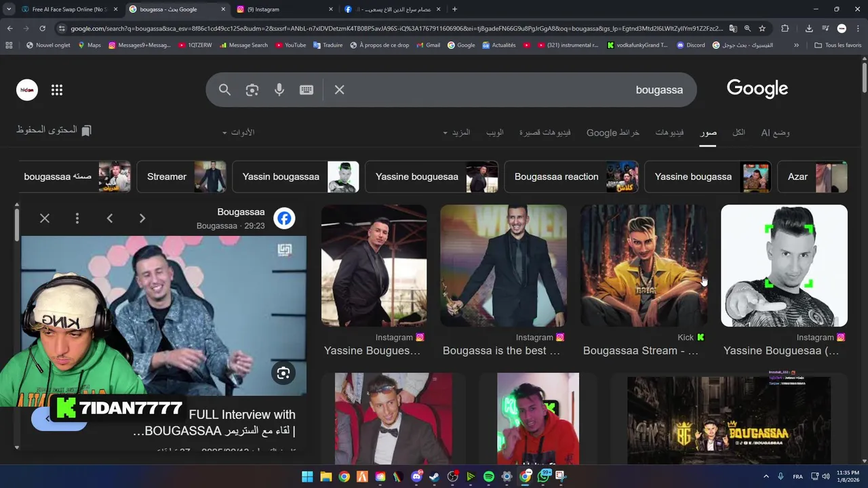
Task: Clear the search box with X icon
Action: pyautogui.click(x=340, y=89)
